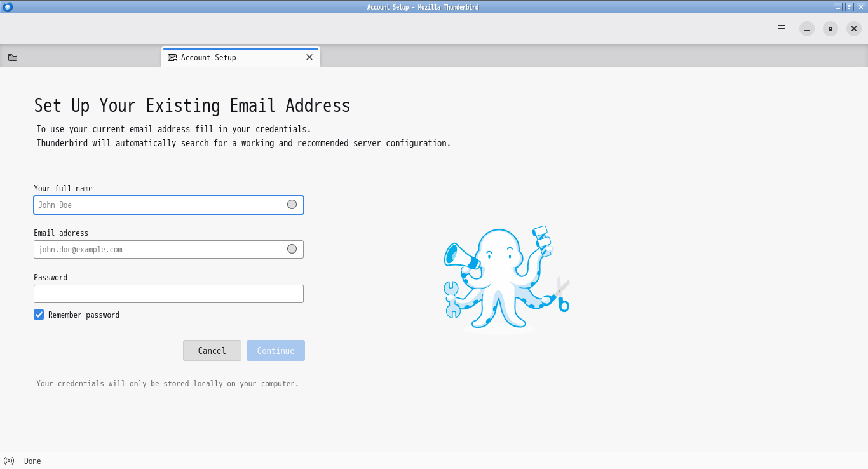Close the Account Setup tab
Viewport: 868px width, 469px height.
click(309, 57)
